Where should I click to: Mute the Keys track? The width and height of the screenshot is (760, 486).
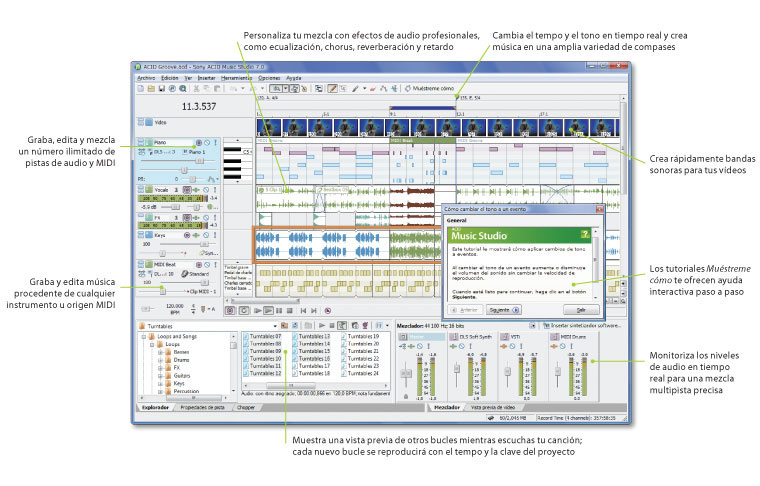tap(206, 235)
